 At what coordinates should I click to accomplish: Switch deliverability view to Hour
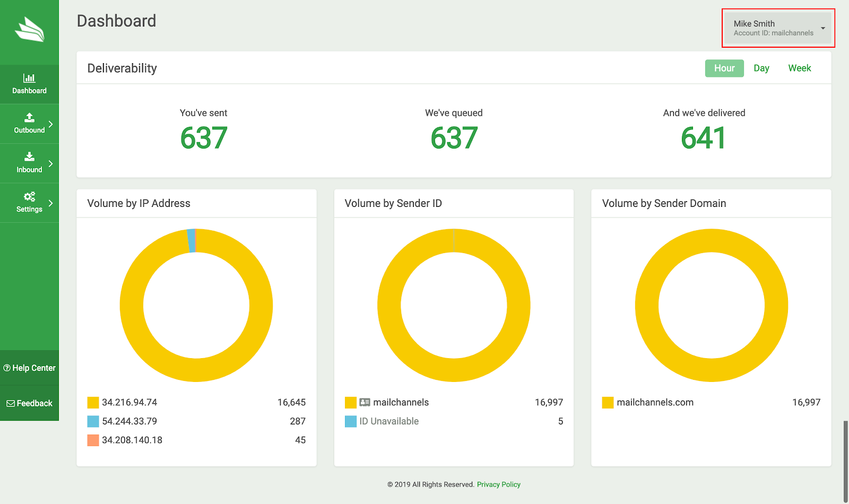(x=724, y=68)
